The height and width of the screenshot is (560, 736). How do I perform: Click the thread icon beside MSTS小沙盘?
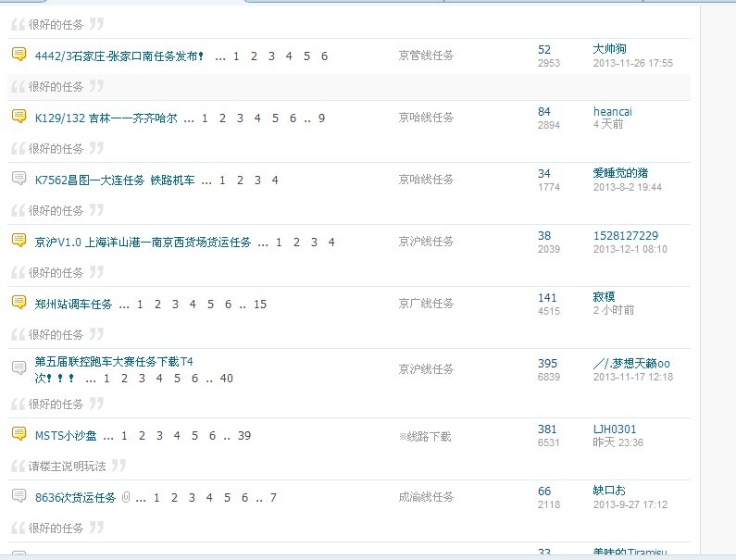(19, 434)
